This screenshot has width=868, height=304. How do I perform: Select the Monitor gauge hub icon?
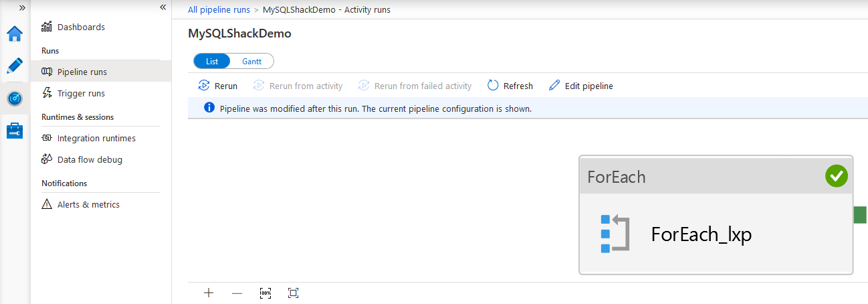click(x=15, y=98)
